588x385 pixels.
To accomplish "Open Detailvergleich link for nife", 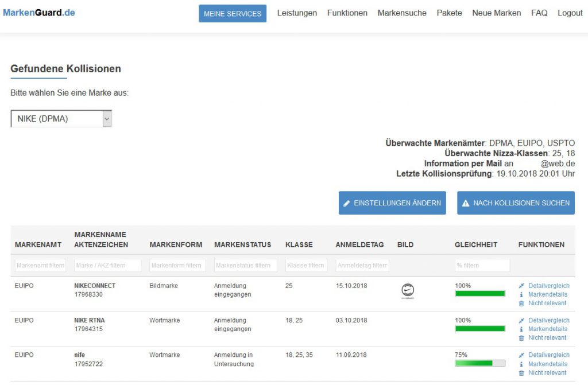I will [x=548, y=355].
